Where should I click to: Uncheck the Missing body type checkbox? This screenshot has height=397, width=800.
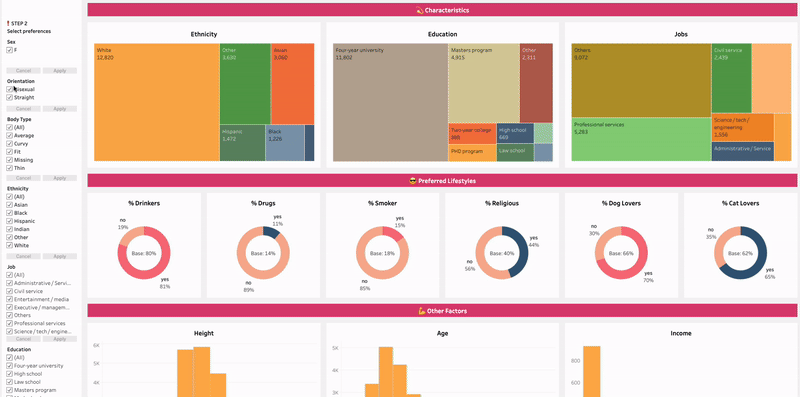point(9,160)
